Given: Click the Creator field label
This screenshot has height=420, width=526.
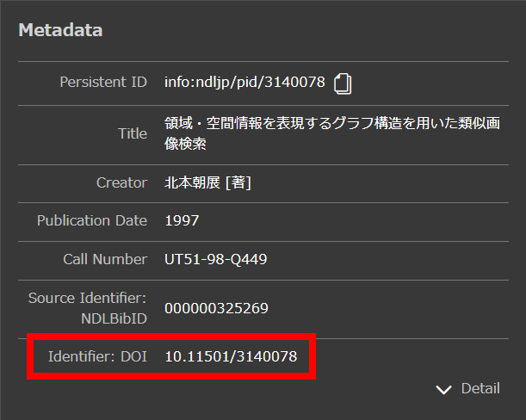Looking at the screenshot, I should [121, 182].
